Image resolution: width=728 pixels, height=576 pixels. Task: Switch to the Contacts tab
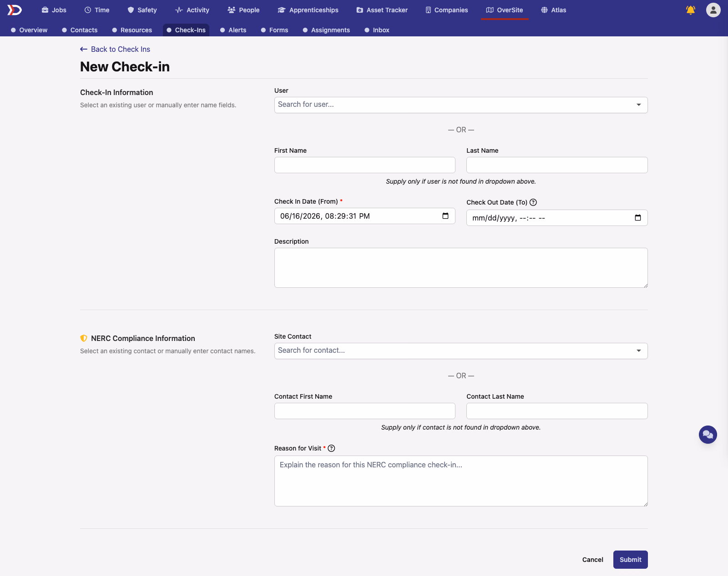[80, 30]
